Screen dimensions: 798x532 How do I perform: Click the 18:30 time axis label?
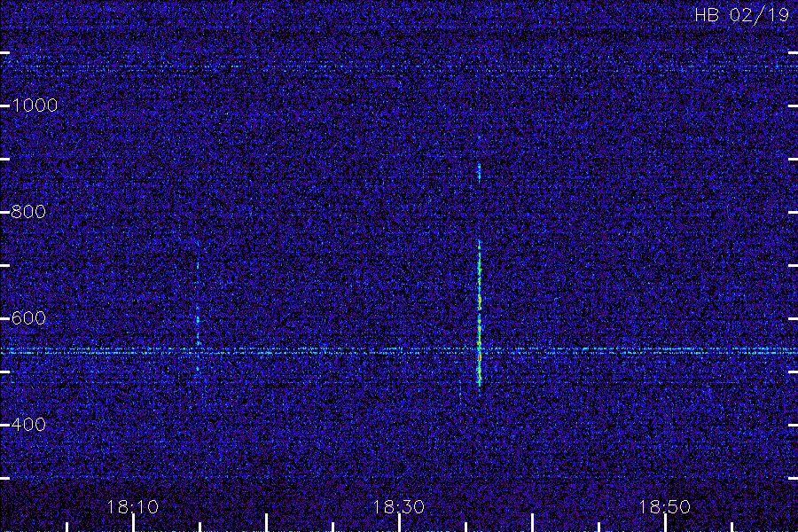(x=399, y=507)
